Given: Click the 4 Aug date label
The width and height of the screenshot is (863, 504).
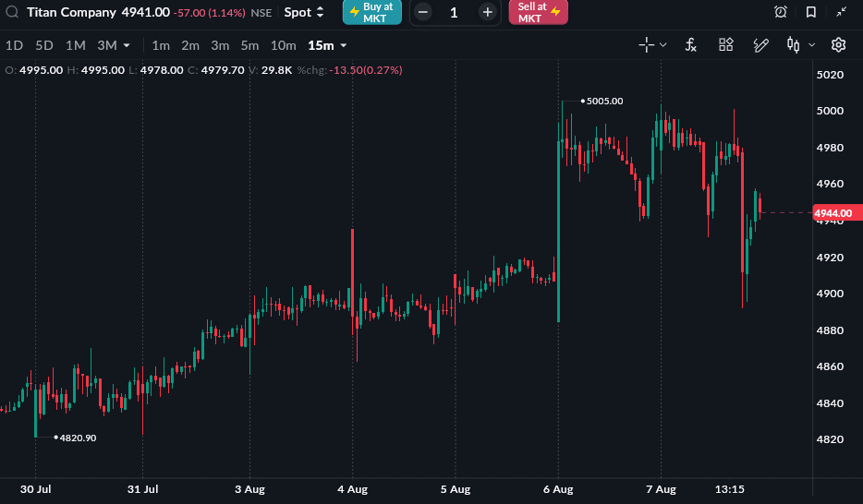Looking at the screenshot, I should [x=352, y=489].
